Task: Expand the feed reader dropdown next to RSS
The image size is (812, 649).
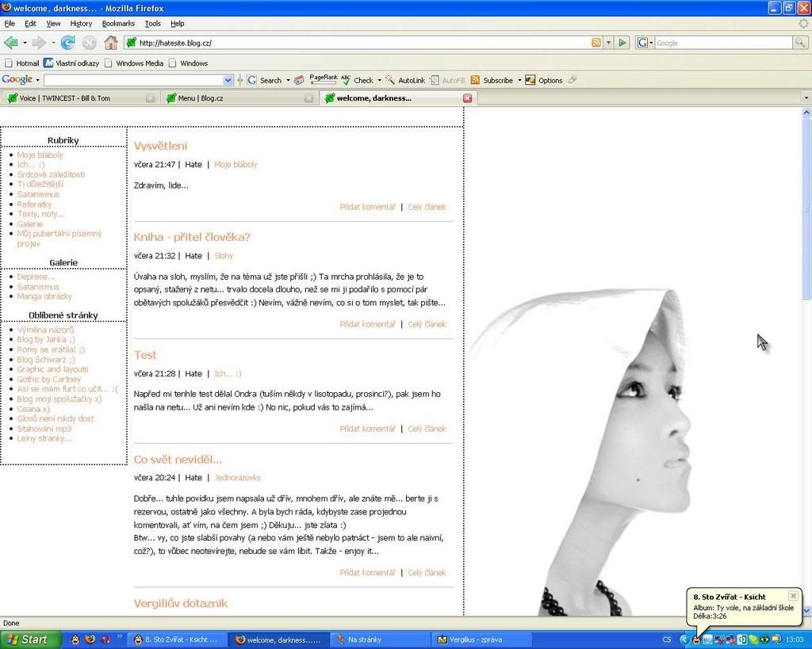Action: tap(607, 42)
